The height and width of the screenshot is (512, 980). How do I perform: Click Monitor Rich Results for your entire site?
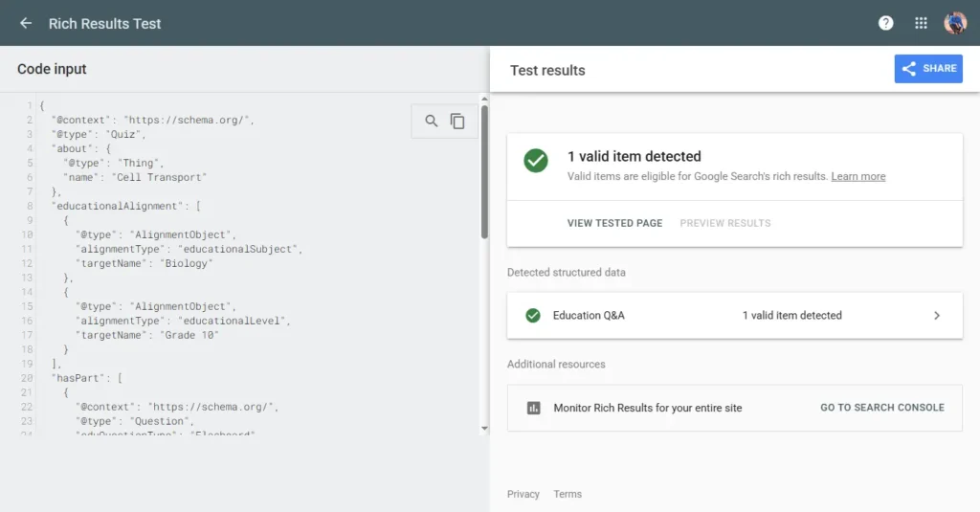pos(648,409)
